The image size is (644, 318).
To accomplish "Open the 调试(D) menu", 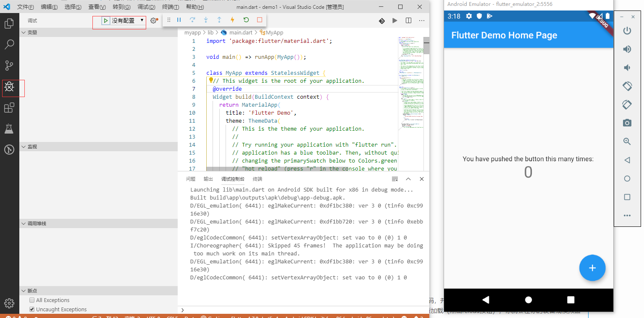I will tap(146, 7).
